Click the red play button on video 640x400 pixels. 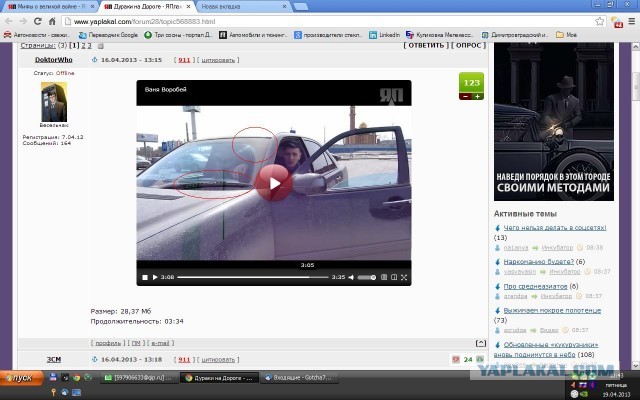click(x=273, y=181)
